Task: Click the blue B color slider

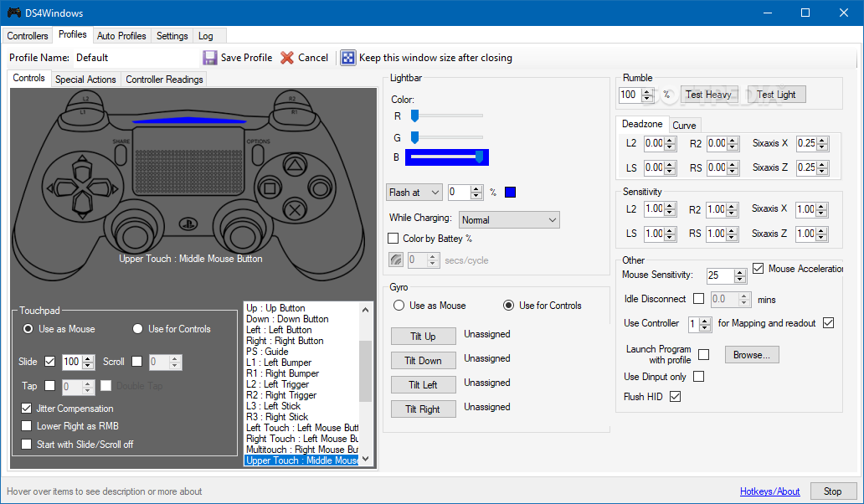Action: [447, 157]
